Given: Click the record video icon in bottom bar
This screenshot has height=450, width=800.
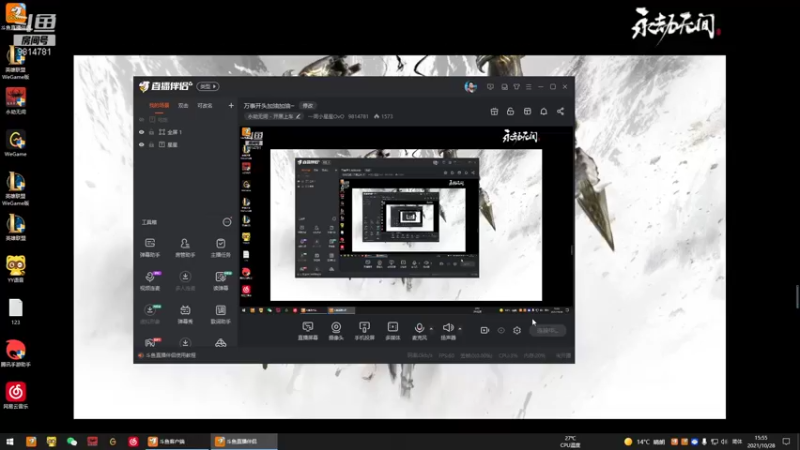Looking at the screenshot, I should click(484, 331).
